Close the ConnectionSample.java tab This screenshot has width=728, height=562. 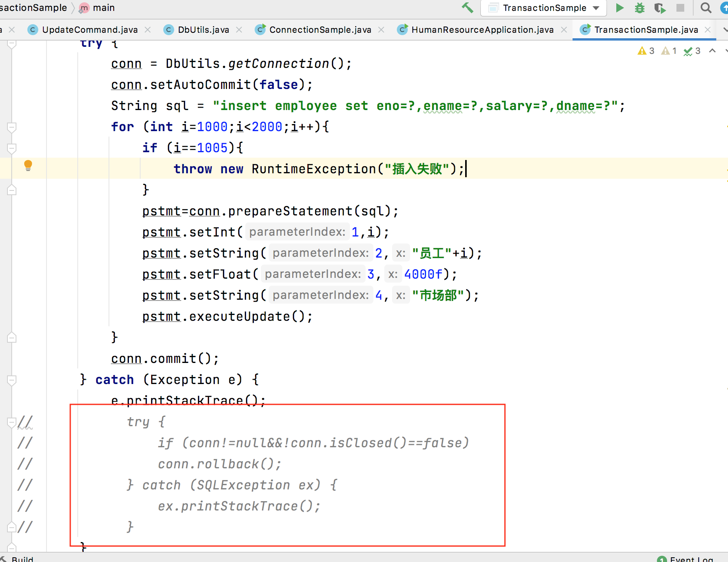[381, 30]
